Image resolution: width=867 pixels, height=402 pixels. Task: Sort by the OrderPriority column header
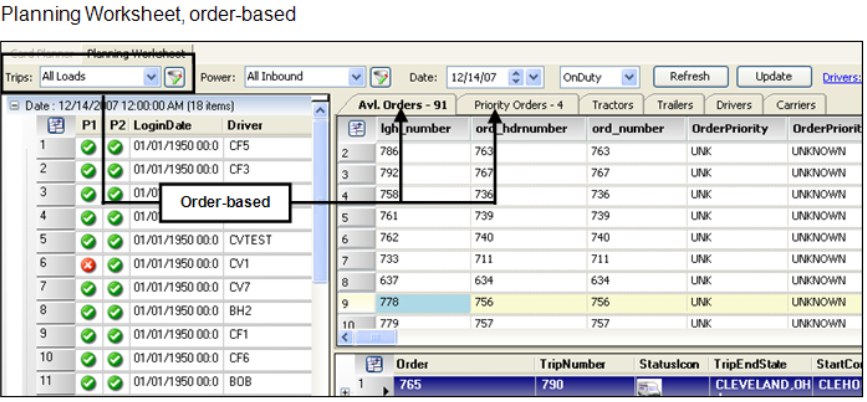click(737, 129)
